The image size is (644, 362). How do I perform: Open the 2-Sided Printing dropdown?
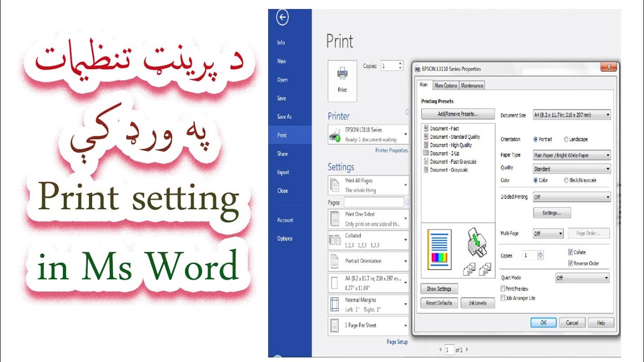pyautogui.click(x=572, y=197)
